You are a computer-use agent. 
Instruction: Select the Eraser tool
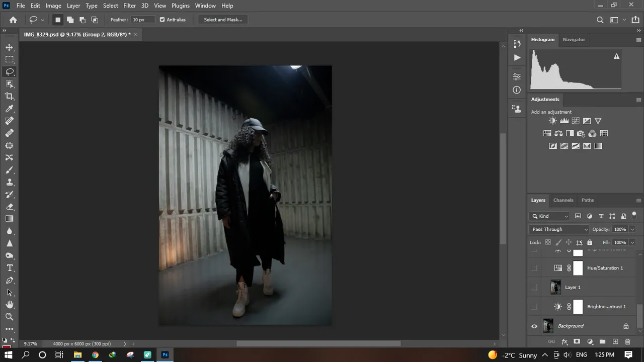(x=10, y=207)
